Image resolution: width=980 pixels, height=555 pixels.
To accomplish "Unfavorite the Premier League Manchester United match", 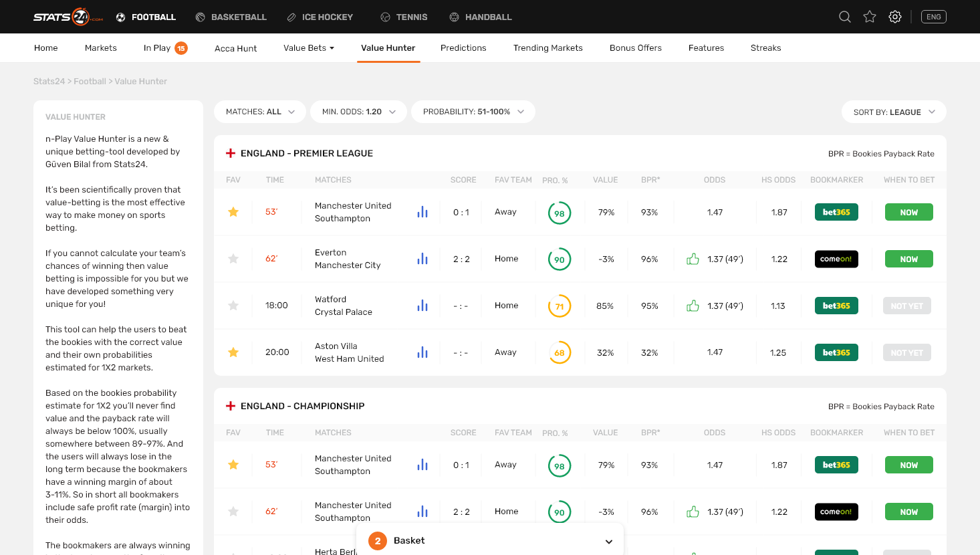I will [233, 212].
